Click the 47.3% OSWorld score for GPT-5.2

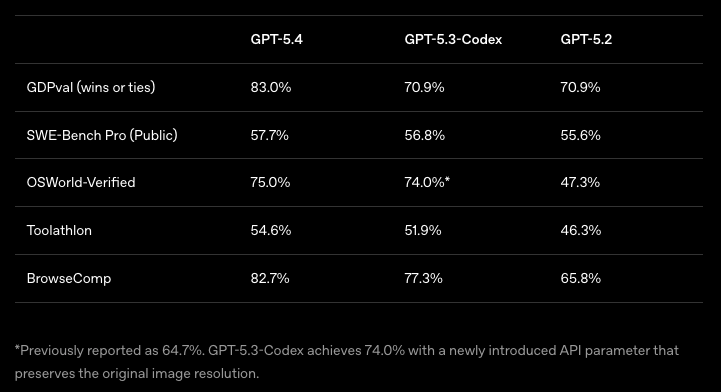(580, 182)
